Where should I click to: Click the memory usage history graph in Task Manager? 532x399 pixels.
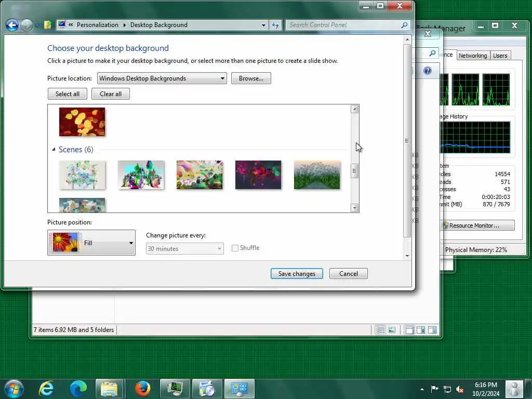click(475, 137)
